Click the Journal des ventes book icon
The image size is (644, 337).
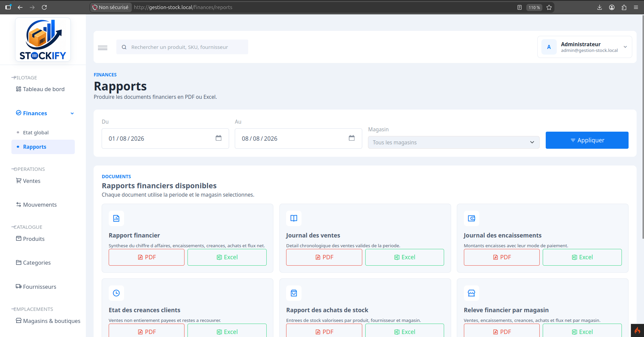coord(294,218)
